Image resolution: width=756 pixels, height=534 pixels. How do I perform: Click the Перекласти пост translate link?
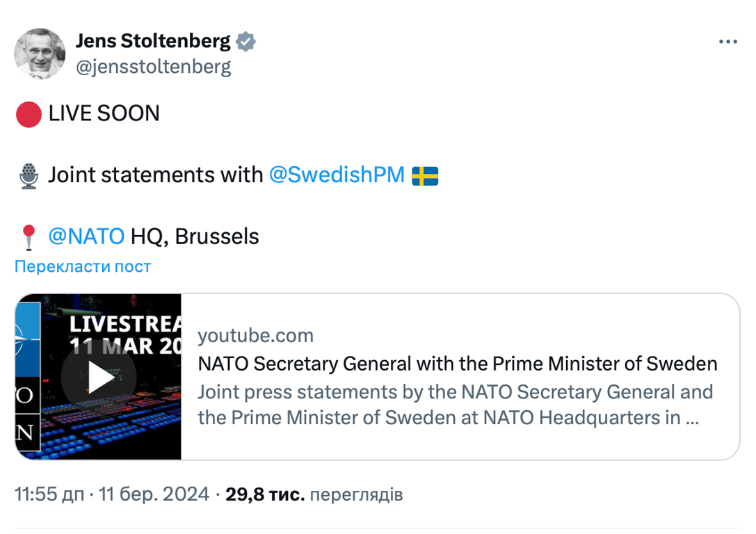pyautogui.click(x=83, y=266)
